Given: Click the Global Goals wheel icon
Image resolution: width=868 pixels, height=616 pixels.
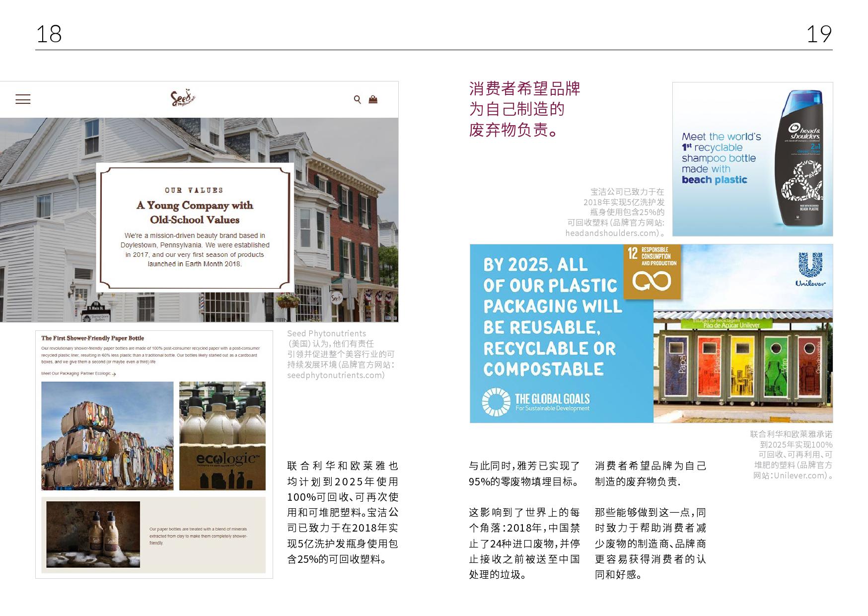Looking at the screenshot, I should [496, 402].
